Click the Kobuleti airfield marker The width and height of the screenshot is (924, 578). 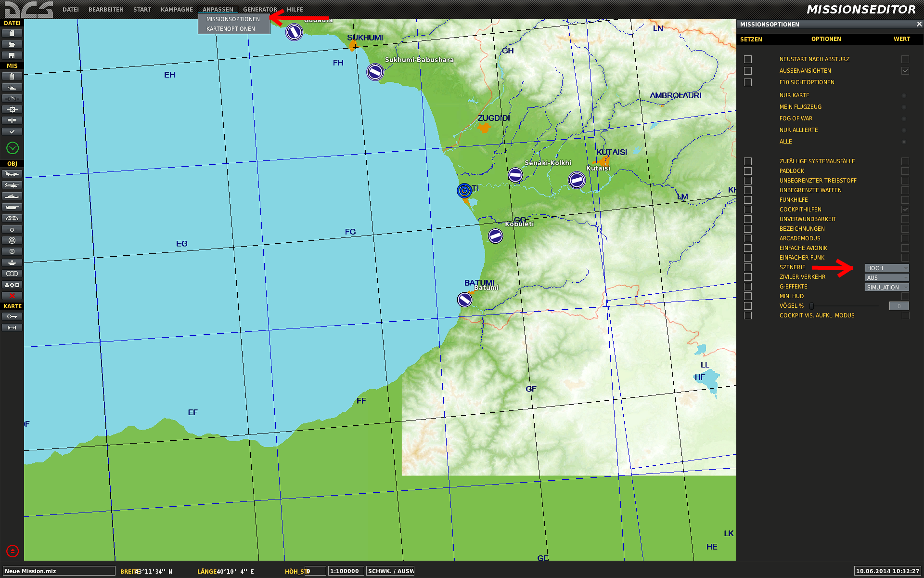click(495, 236)
